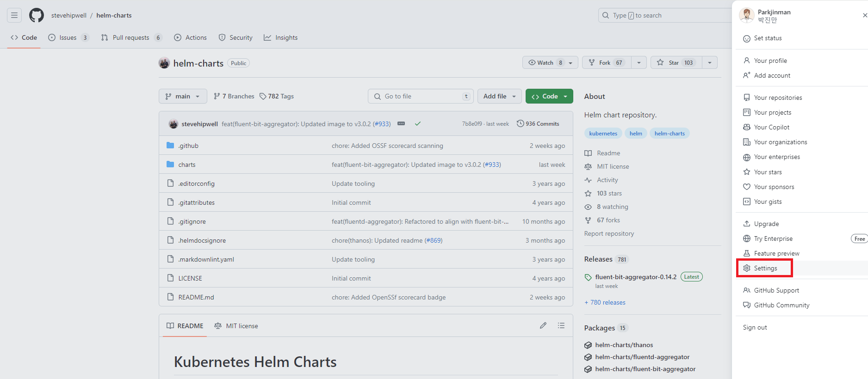Expand commit message ellipsis button
Screen dimensions: 868x379
[x=401, y=123]
